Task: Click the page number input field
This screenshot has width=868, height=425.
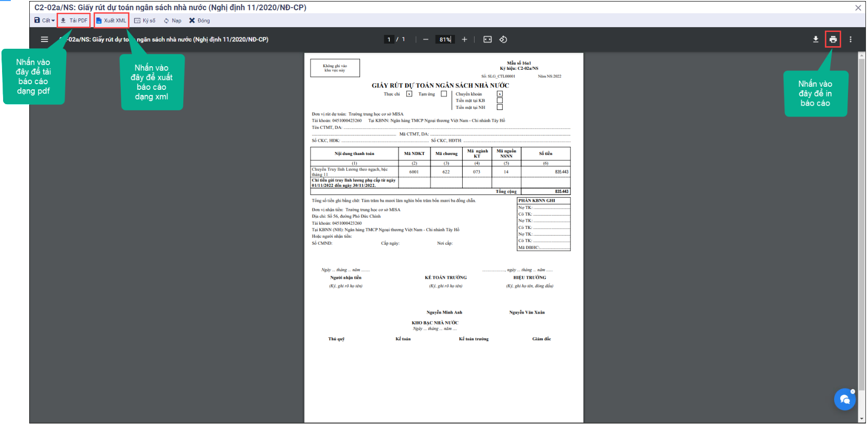Action: [x=389, y=40]
